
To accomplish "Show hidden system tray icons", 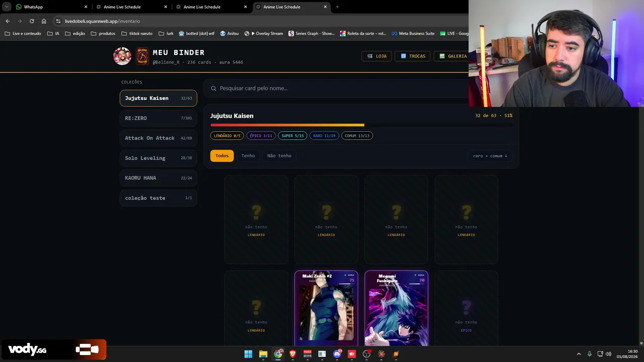I will 579,354.
